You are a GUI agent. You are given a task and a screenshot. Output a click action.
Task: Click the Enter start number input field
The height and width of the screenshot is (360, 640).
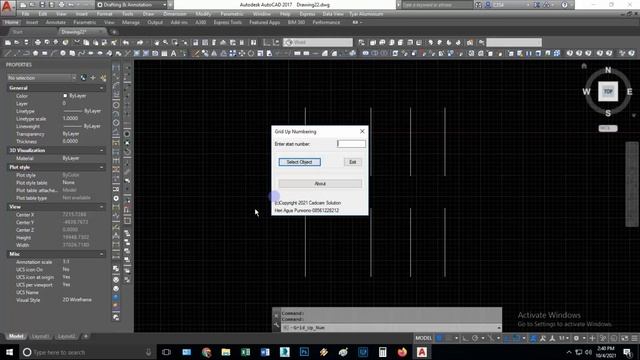pyautogui.click(x=351, y=144)
